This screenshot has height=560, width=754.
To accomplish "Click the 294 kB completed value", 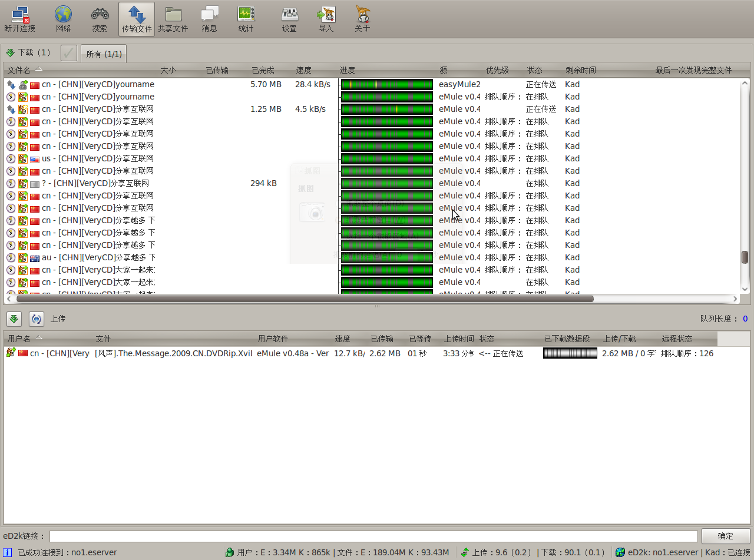I will coord(263,183).
